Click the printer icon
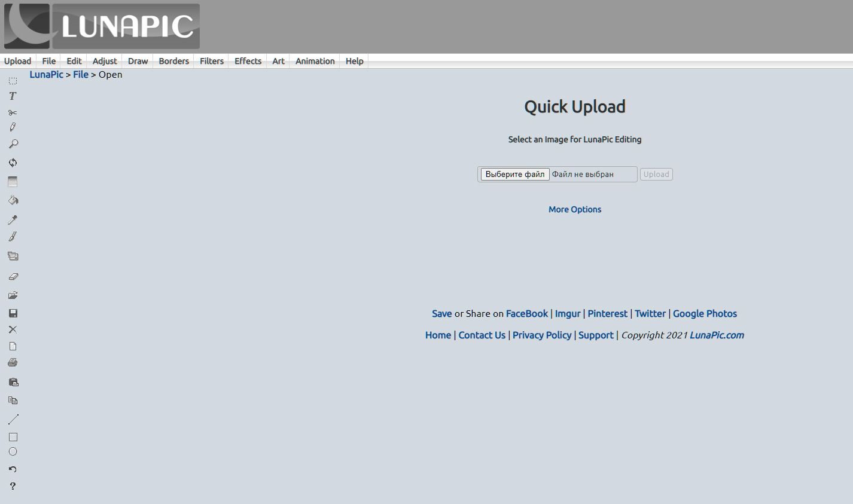853x504 pixels. (13, 362)
